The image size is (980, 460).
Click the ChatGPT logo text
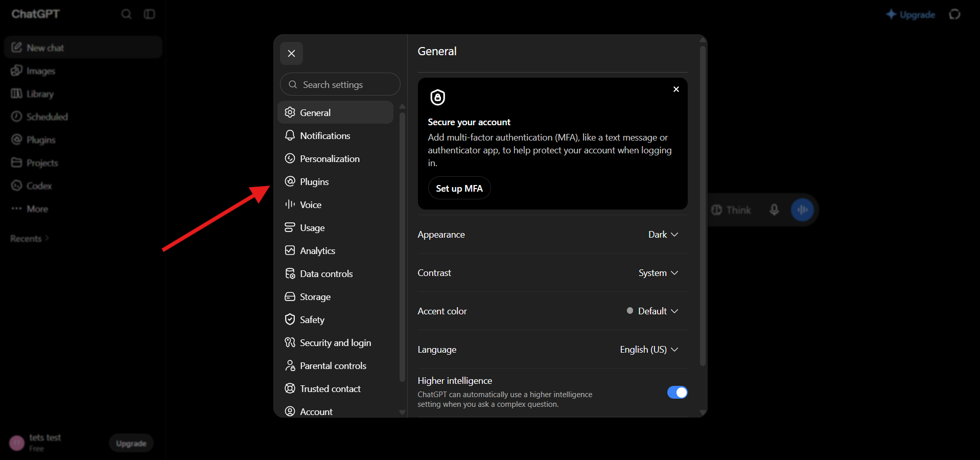click(x=36, y=14)
